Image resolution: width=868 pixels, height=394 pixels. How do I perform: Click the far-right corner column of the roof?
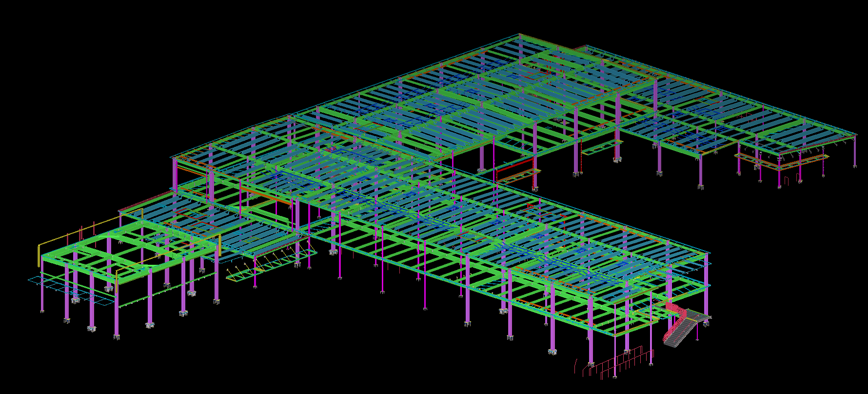click(855, 151)
